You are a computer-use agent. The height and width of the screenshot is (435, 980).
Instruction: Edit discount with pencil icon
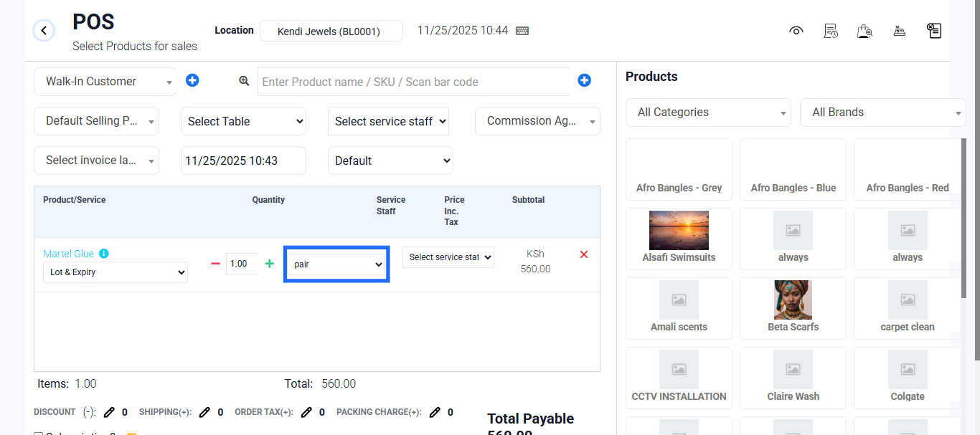[109, 412]
